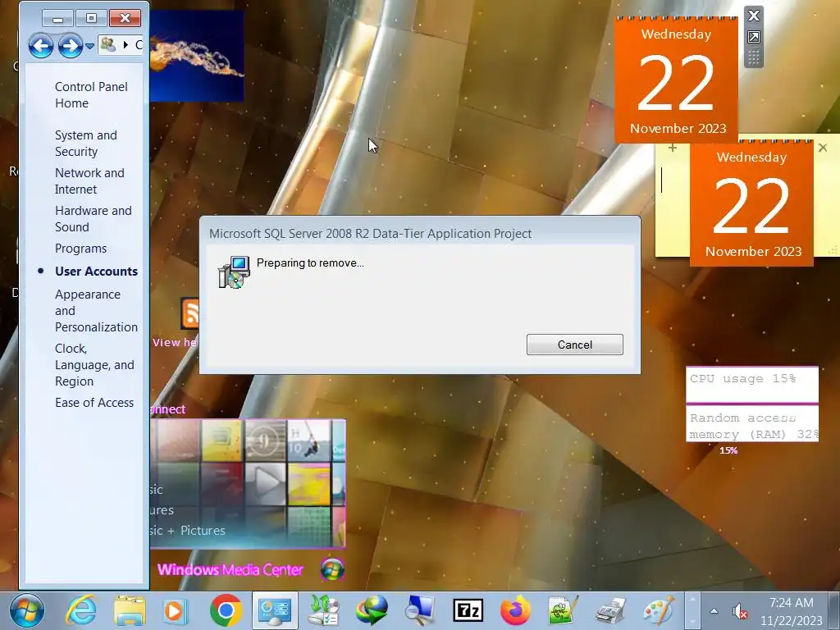Open the Windows Start menu orb

coord(27,610)
